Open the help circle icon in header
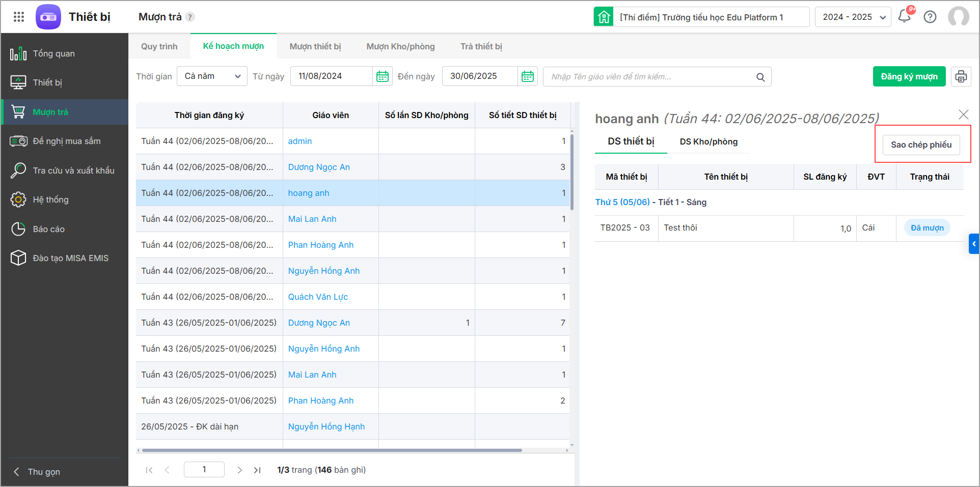 (930, 17)
